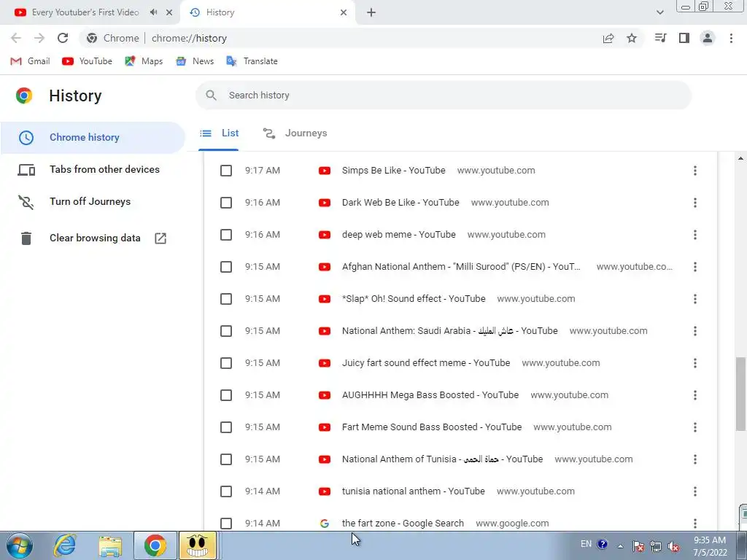The height and width of the screenshot is (560, 747).
Task: Click the Windows Start button
Action: (x=19, y=545)
